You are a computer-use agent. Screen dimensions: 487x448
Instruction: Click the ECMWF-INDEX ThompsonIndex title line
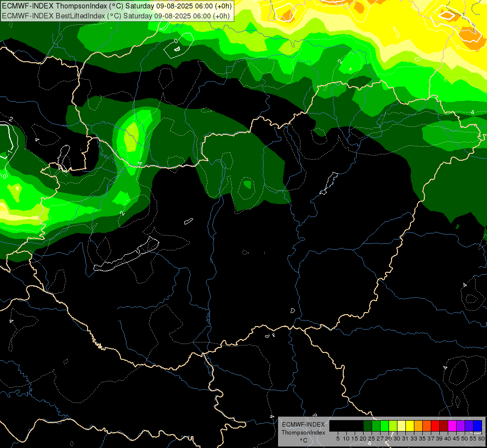[x=117, y=6]
